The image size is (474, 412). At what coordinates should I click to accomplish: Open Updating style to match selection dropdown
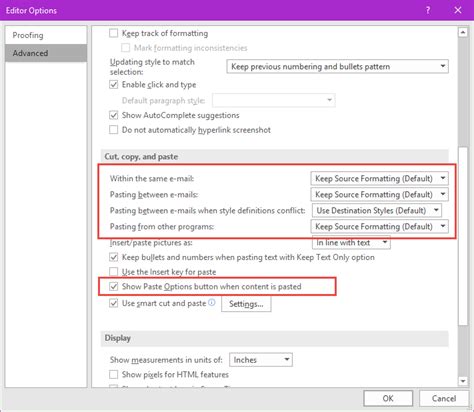(x=337, y=66)
